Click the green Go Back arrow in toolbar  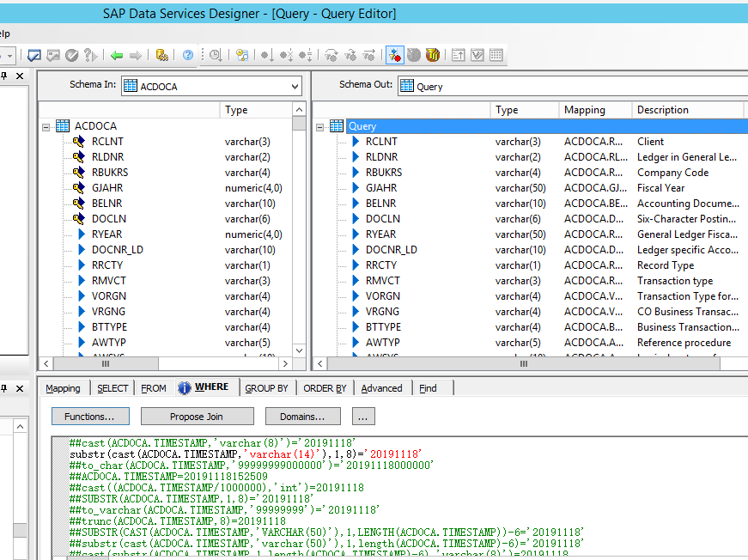(116, 55)
